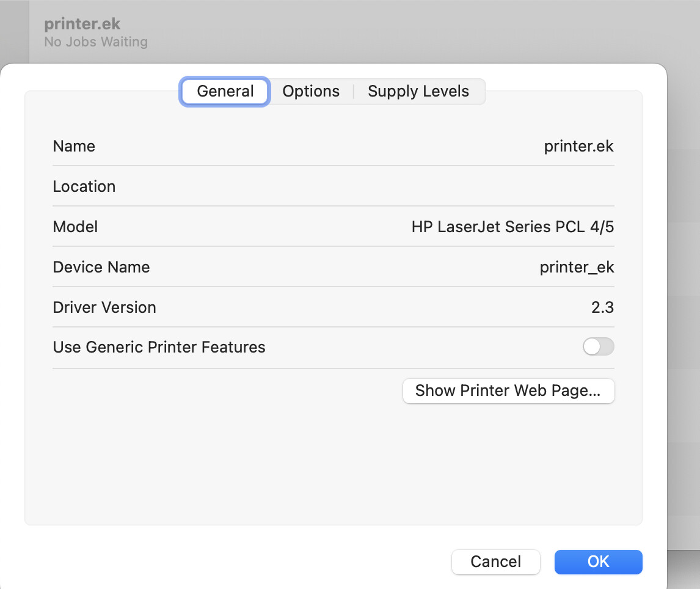Click the Use Generic Printer Features label
The image size is (700, 589).
click(x=159, y=348)
